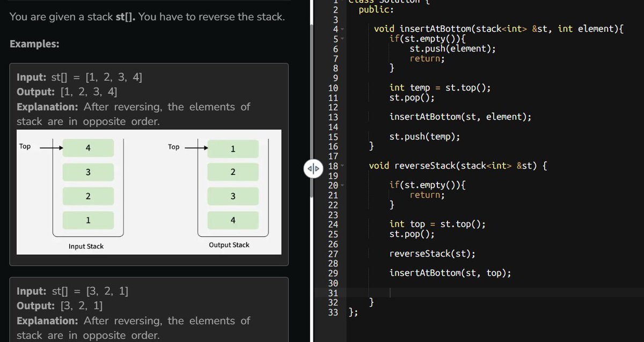Click the stack diagram image in first example
This screenshot has height=342, width=644.
[x=149, y=192]
